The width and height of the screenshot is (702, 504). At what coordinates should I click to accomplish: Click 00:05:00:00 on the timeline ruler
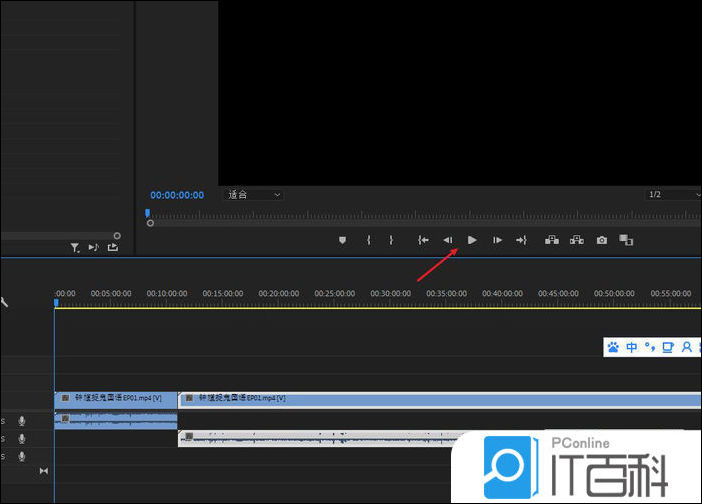[111, 294]
